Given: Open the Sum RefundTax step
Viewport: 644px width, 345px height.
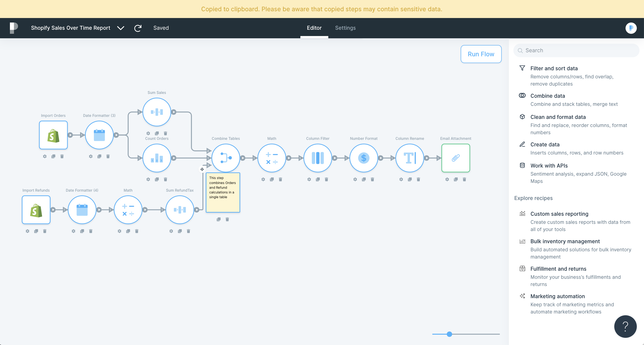Looking at the screenshot, I should (180, 210).
